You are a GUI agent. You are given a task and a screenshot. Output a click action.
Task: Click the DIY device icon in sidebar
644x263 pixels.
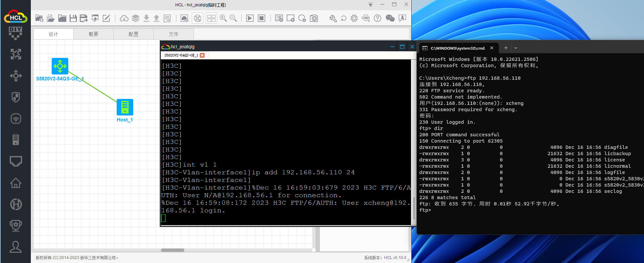click(16, 33)
